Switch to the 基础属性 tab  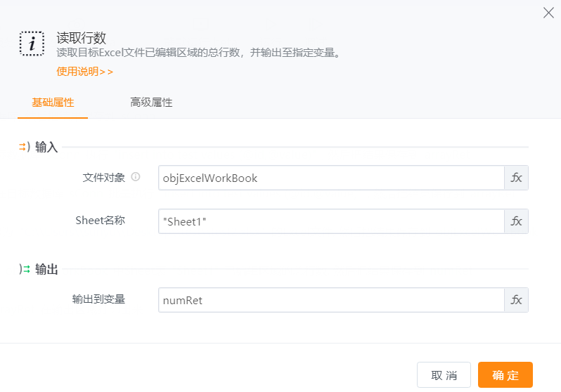pos(53,103)
